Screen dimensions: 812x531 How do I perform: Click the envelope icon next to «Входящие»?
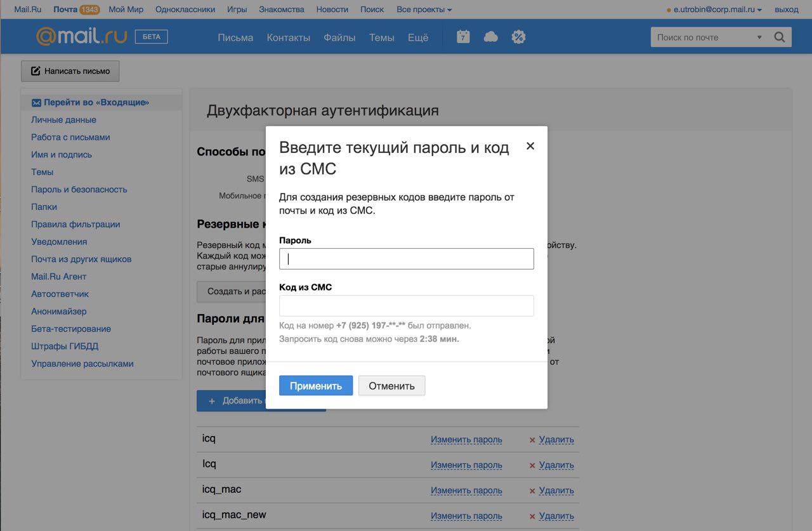36,103
